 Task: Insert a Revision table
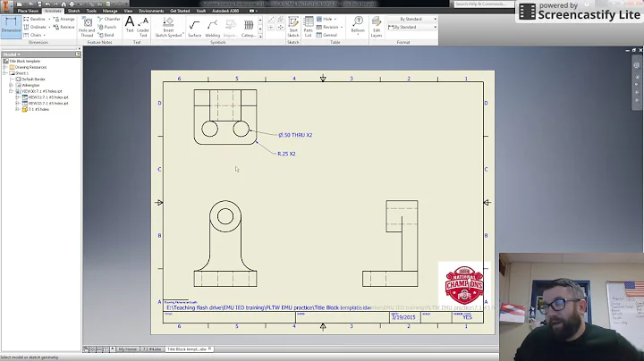pos(327,27)
